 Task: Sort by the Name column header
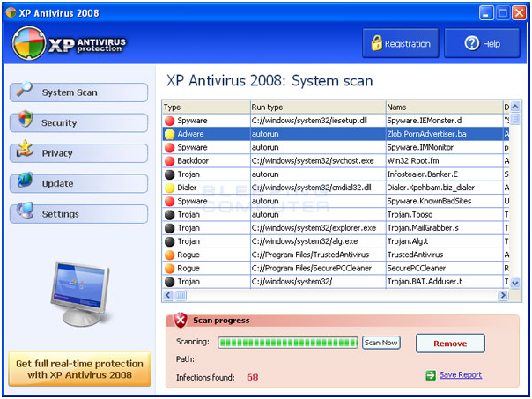[x=445, y=107]
